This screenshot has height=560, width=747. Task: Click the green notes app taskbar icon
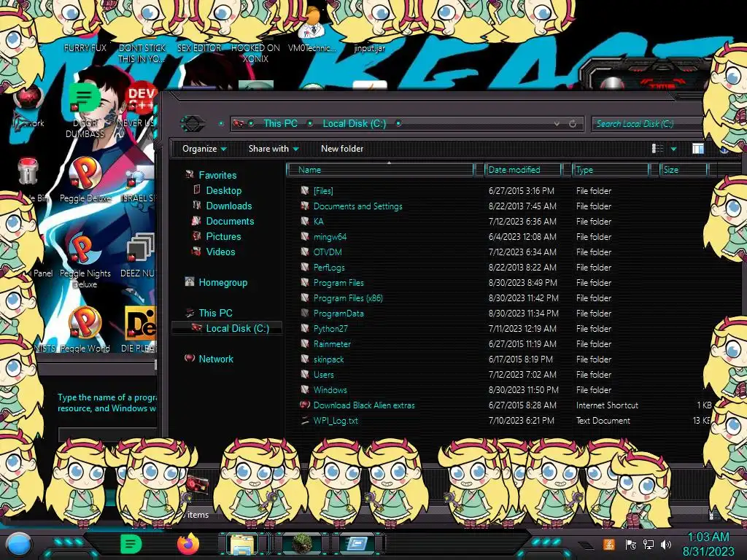[131, 544]
